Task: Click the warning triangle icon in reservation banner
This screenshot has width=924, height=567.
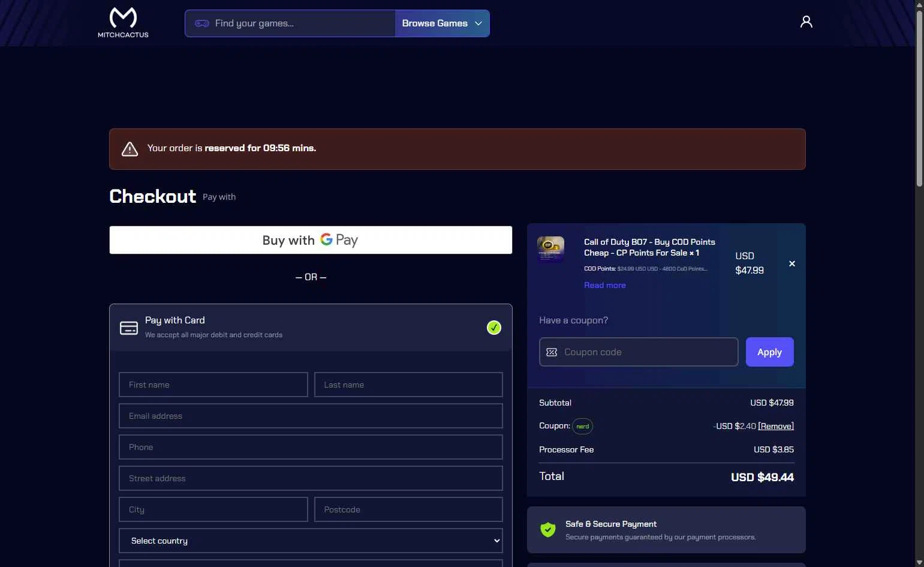Action: [130, 149]
